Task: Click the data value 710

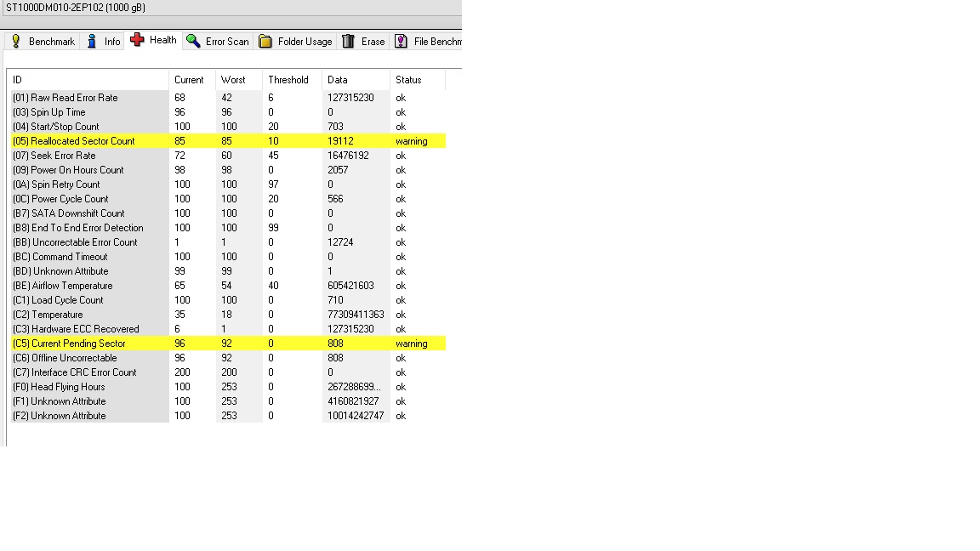Action: tap(336, 300)
